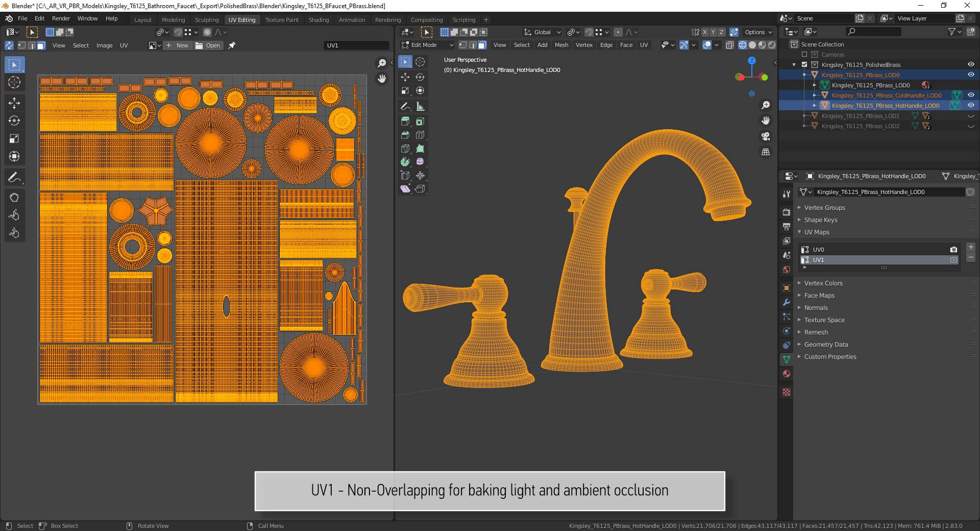Toggle Kingsley_T6125_PolishedBrass collection checkbox
Image resolution: width=980 pixels, height=531 pixels.
[x=804, y=65]
